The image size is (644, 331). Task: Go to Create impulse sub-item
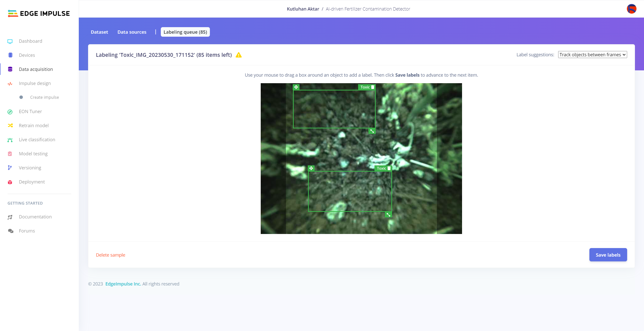pos(44,97)
